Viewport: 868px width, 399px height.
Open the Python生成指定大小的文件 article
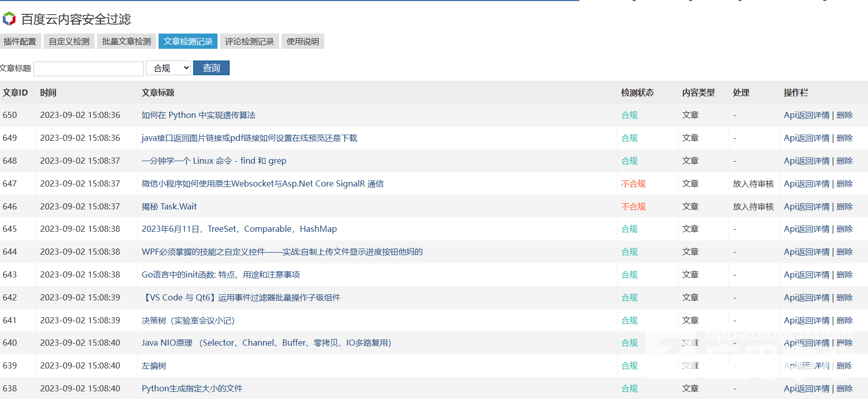pyautogui.click(x=192, y=389)
